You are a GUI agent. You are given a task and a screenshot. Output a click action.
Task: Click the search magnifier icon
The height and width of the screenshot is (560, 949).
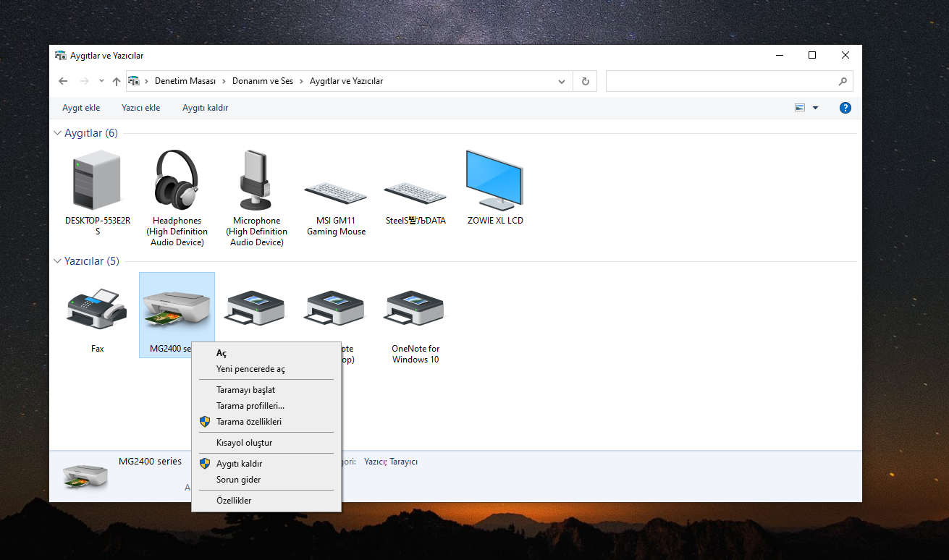(x=843, y=81)
